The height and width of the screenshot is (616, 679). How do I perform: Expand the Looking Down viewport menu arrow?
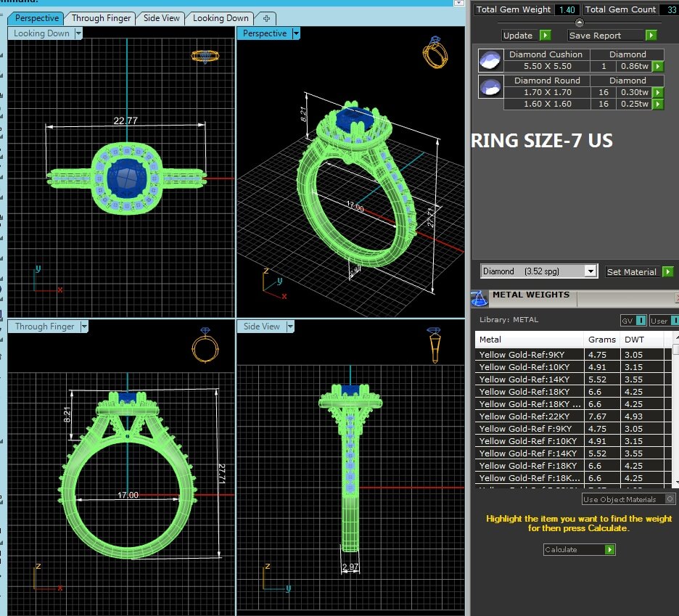78,33
